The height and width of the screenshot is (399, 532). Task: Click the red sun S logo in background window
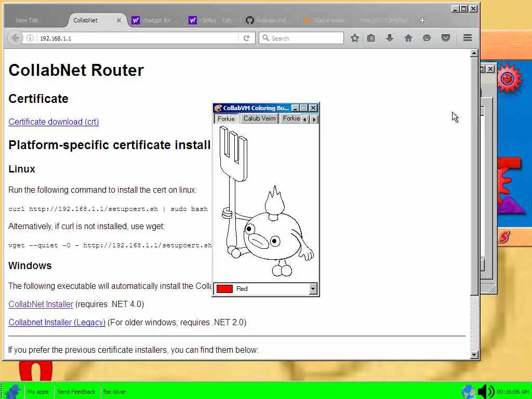[x=508, y=79]
